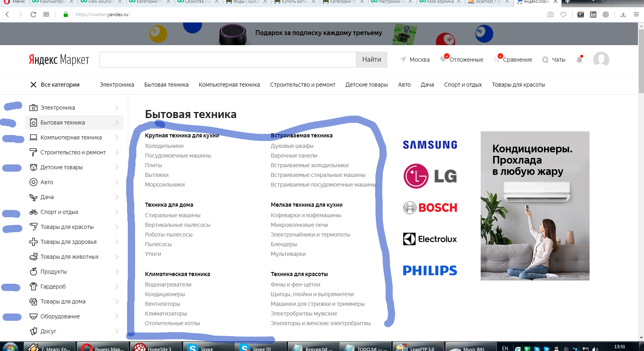The height and width of the screenshot is (351, 644).
Task: Click the paint roller icon beside Строительство и ремонт
Action: coord(33,152)
